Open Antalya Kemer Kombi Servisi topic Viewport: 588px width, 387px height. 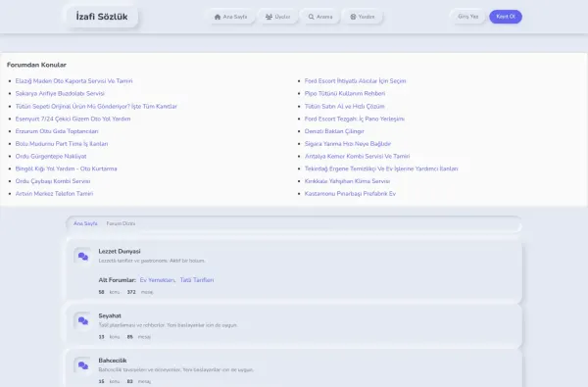(357, 156)
